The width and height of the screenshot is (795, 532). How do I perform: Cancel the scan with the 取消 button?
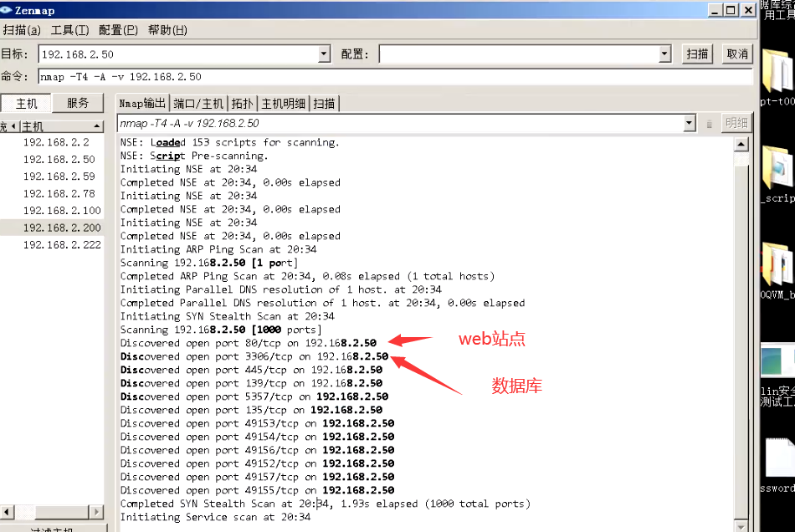(737, 54)
